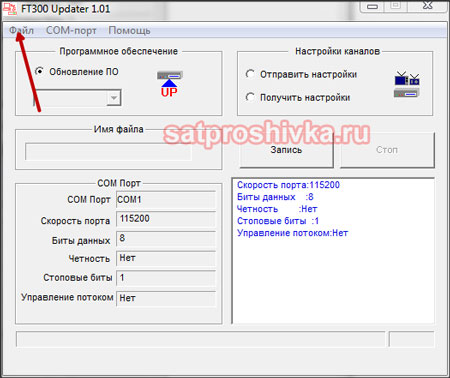The height and width of the screenshot is (378, 450).
Task: Click the receiver box icon under TVs
Action: [x=407, y=93]
